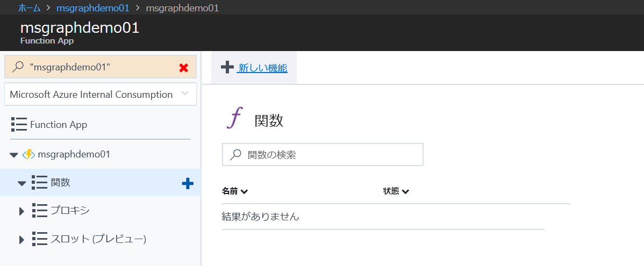
Task: Collapse the msgraphdemo01 tree node arrow
Action: (14, 155)
